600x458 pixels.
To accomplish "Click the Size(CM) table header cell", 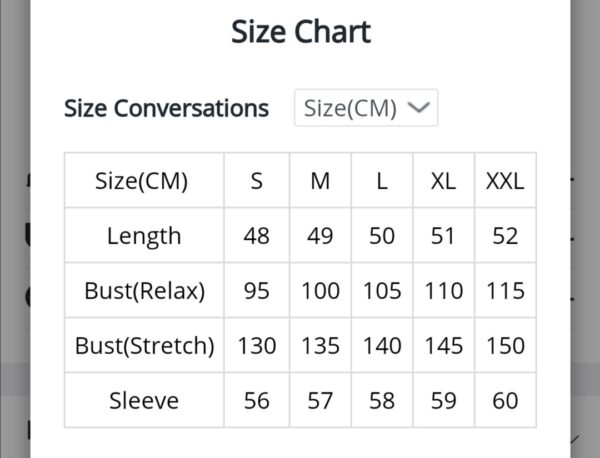I will [144, 181].
